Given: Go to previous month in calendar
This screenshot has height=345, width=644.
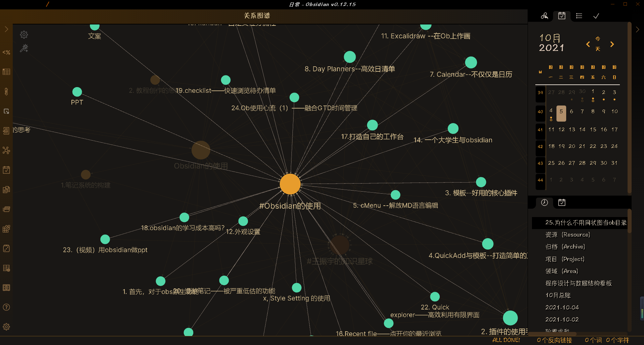Looking at the screenshot, I should coord(588,44).
